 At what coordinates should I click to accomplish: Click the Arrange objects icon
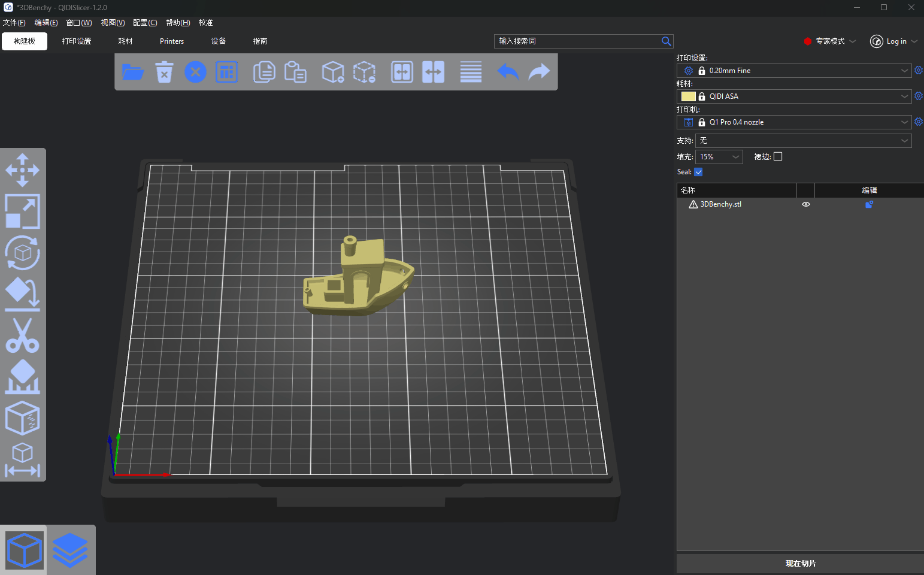(226, 71)
